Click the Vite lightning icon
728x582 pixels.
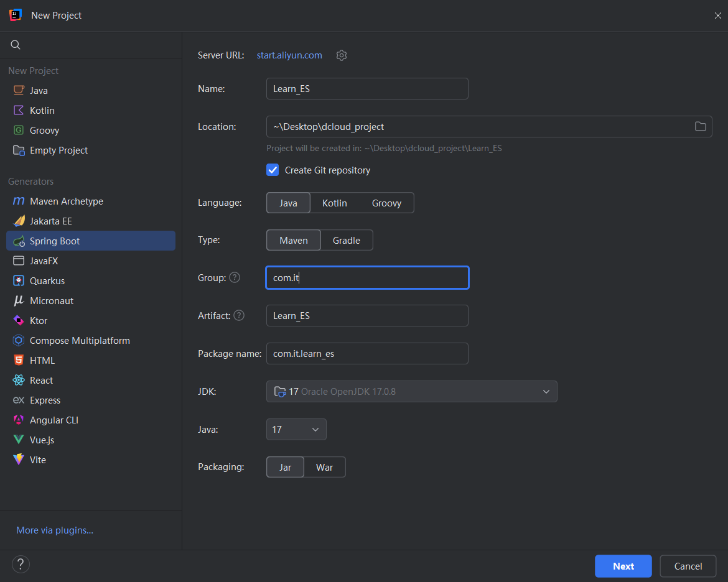coord(19,460)
